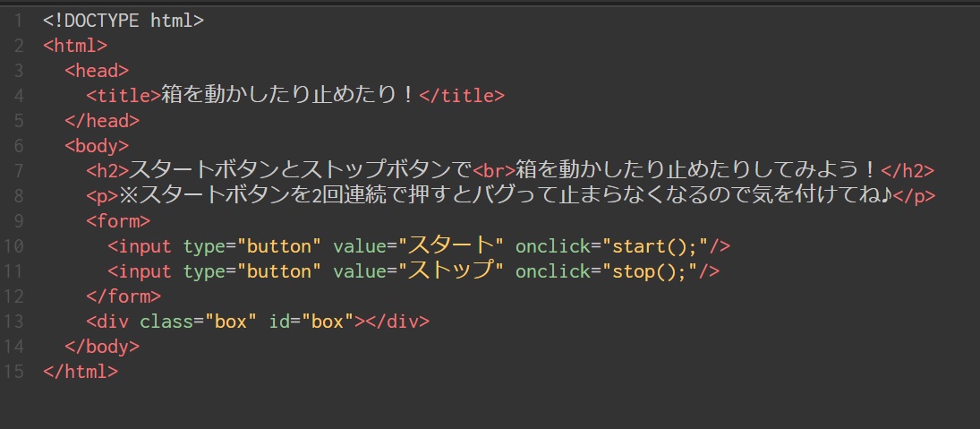Viewport: 980px width, 429px height.
Task: Click the "stop();" onclick handler string
Action: pos(646,270)
